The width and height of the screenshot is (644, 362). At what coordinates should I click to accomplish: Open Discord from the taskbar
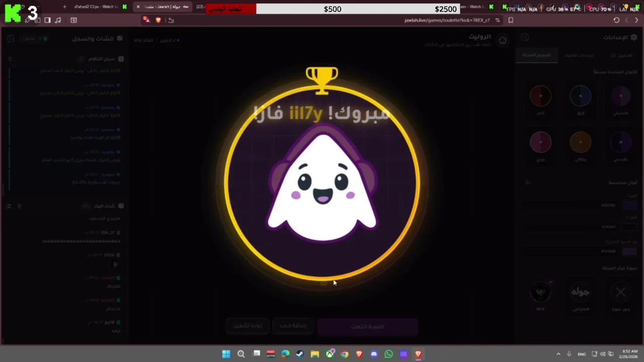[374, 354]
